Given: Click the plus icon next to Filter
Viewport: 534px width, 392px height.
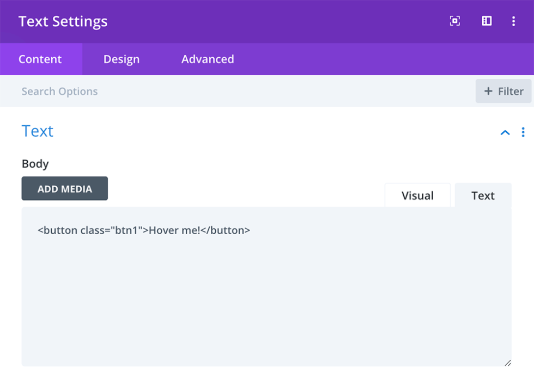Looking at the screenshot, I should coord(488,91).
